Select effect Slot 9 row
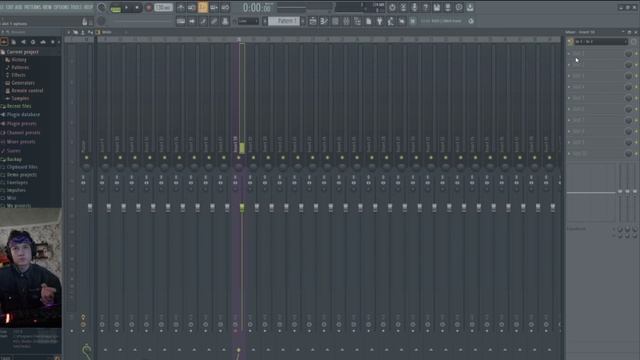 tap(598, 142)
